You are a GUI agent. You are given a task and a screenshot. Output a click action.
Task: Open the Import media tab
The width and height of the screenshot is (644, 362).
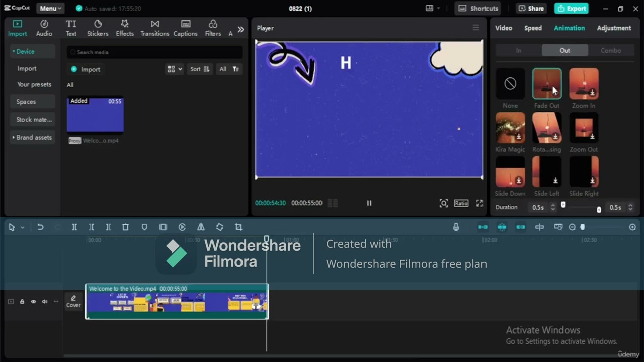[x=17, y=28]
